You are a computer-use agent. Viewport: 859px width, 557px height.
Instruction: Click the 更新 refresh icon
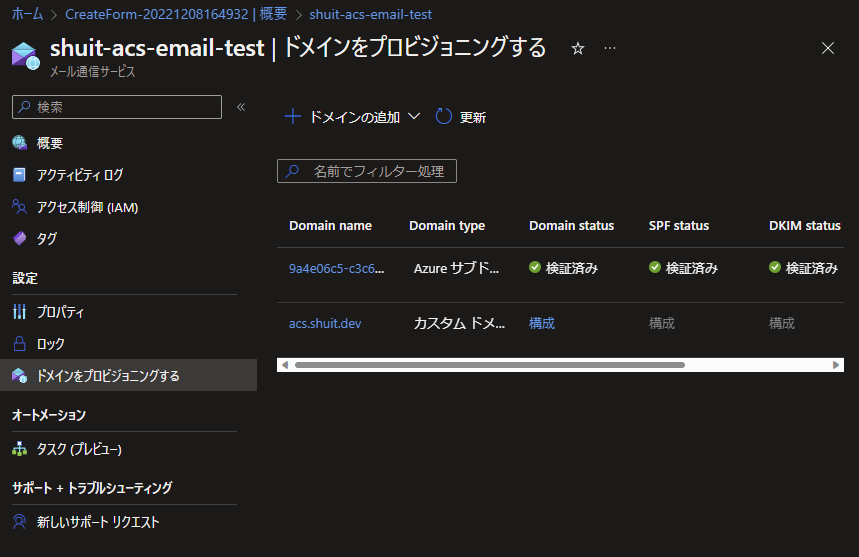click(x=443, y=116)
